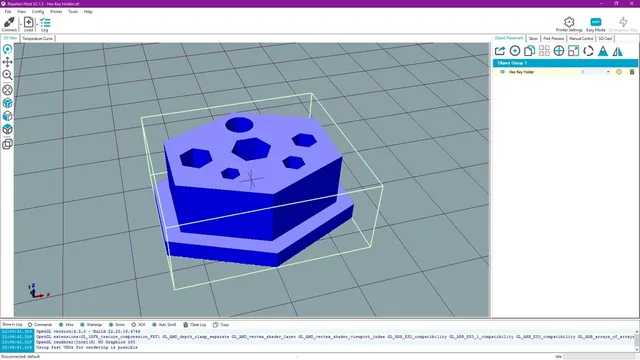The image size is (640, 360).
Task: Click the Clear Log button
Action: click(194, 324)
